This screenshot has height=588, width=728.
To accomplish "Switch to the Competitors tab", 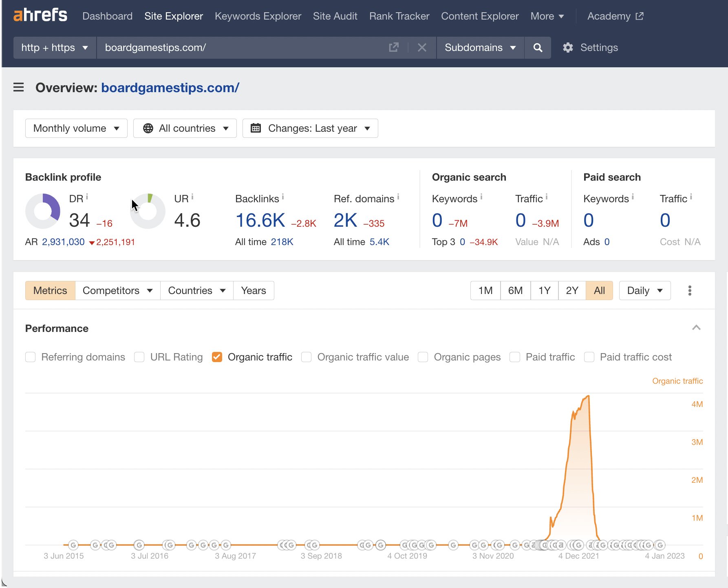I will click(117, 290).
